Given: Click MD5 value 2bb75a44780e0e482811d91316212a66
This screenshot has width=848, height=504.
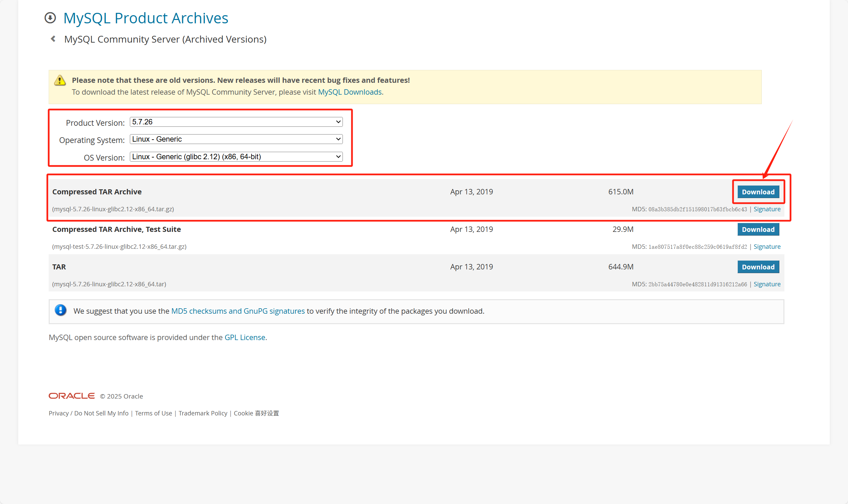Looking at the screenshot, I should tap(698, 284).
